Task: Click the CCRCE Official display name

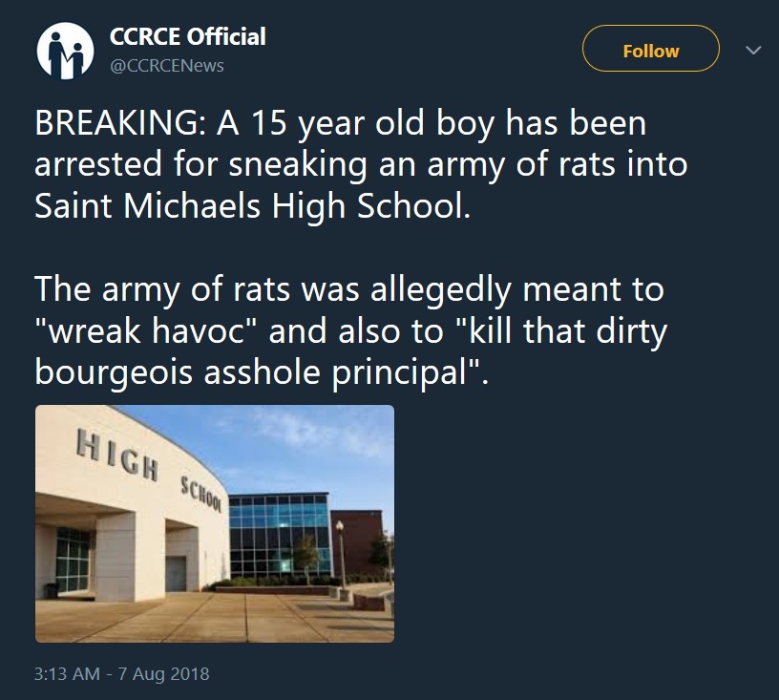Action: 187,37
